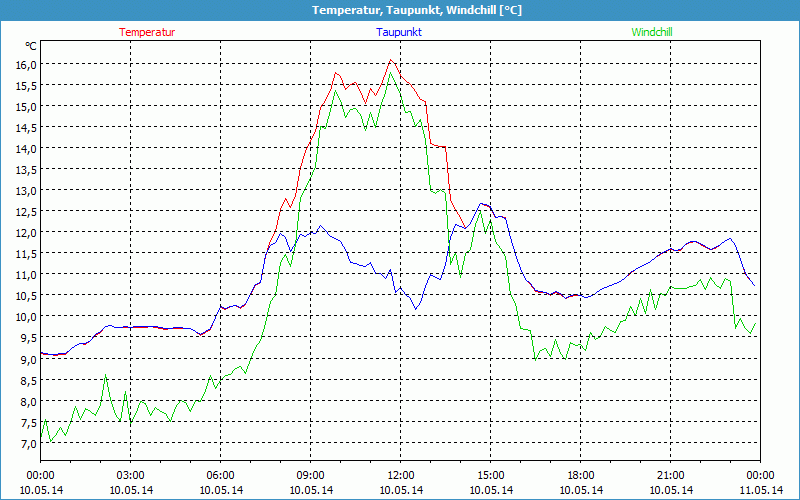Screen dimensions: 800x500
Task: Click the 12:00 time label
Action: (401, 475)
